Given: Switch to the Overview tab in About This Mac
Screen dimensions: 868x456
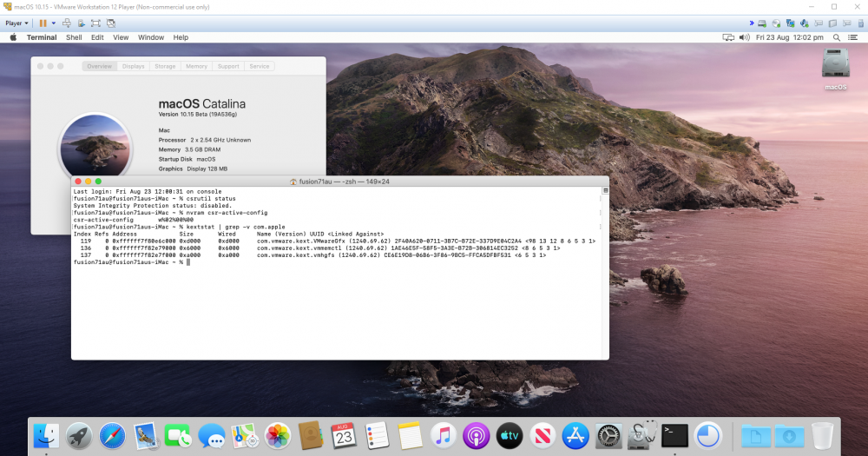Looking at the screenshot, I should coord(99,66).
